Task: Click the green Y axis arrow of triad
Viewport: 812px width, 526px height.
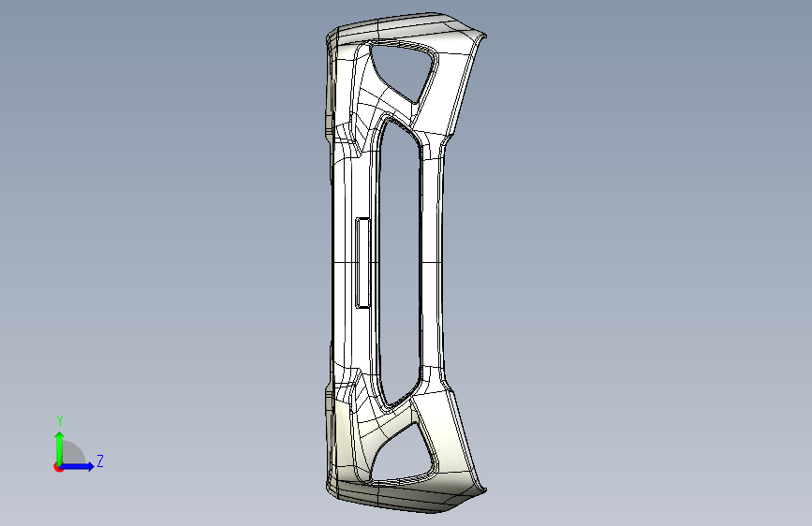Action: tap(60, 447)
